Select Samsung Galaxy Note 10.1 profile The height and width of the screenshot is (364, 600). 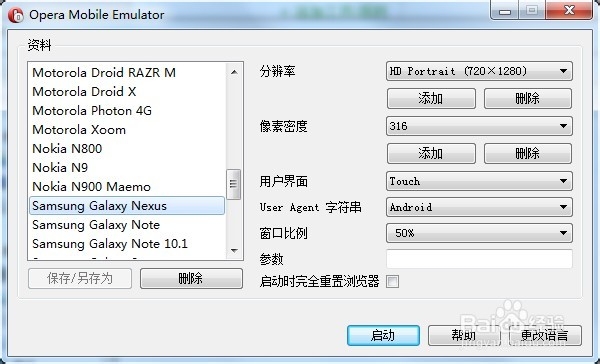tap(127, 244)
